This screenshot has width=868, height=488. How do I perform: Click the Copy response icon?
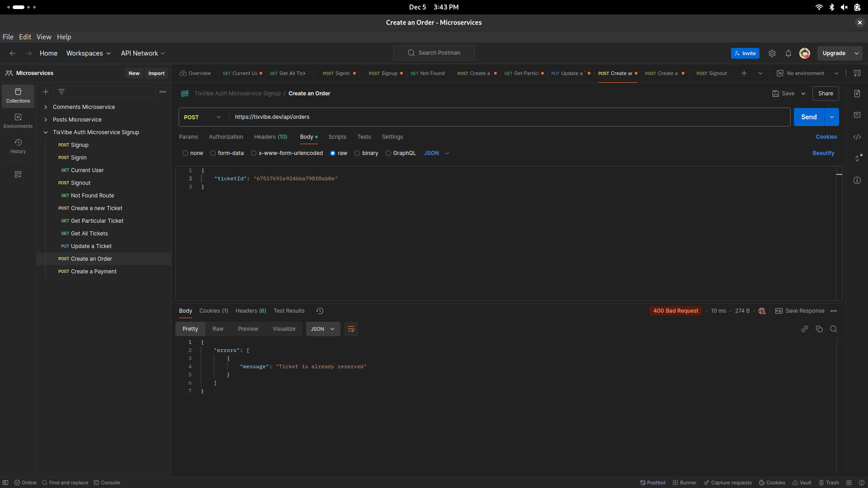[819, 329]
